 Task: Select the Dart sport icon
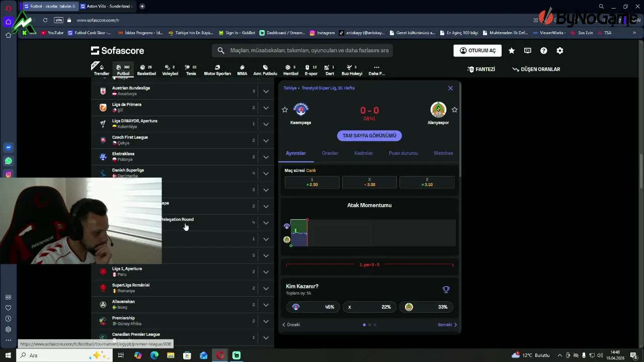click(330, 70)
